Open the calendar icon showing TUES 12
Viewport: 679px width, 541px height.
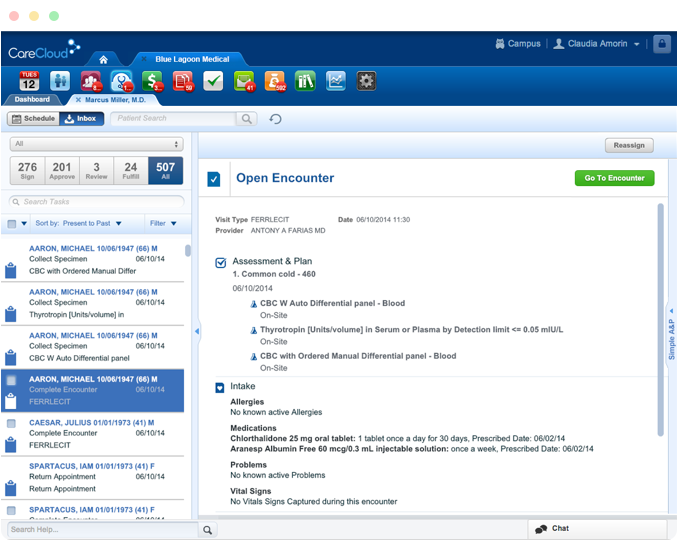pos(29,81)
